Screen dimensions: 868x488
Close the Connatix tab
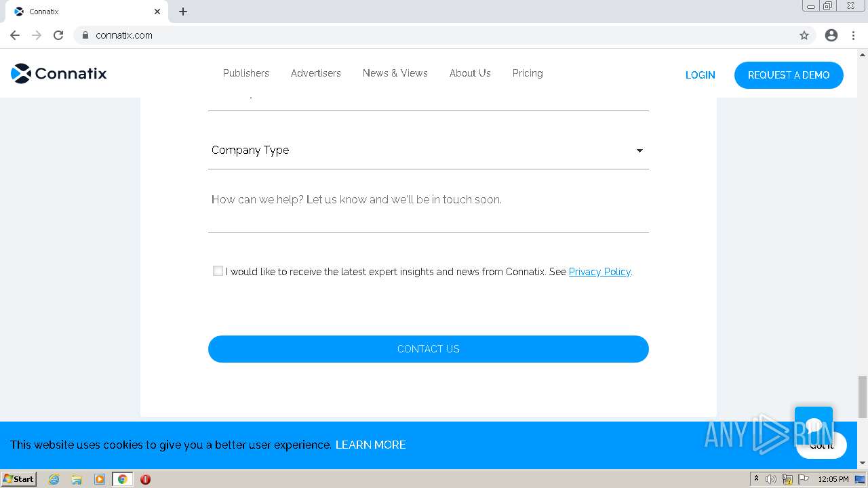[x=157, y=12]
